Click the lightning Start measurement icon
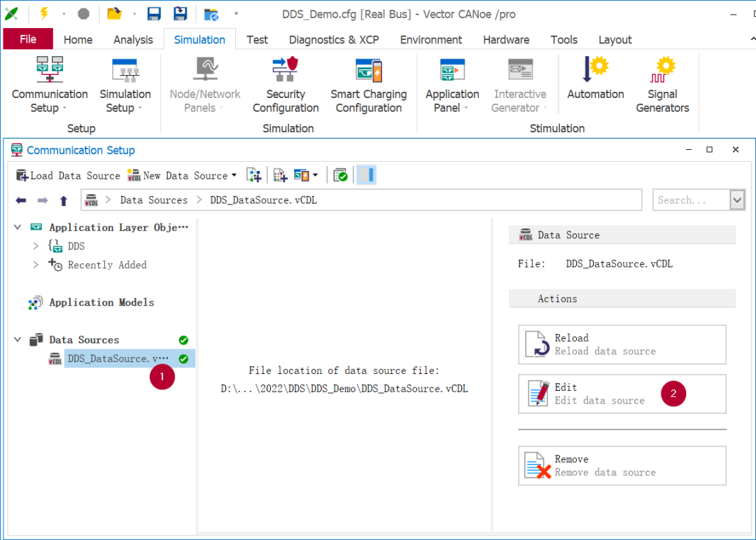The width and height of the screenshot is (756, 540). [44, 13]
